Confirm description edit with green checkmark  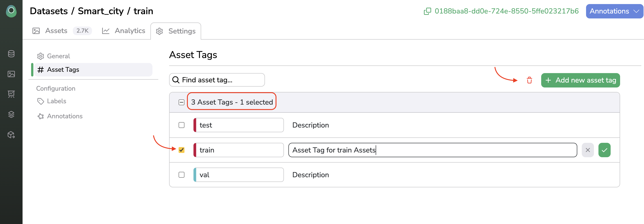(x=604, y=150)
